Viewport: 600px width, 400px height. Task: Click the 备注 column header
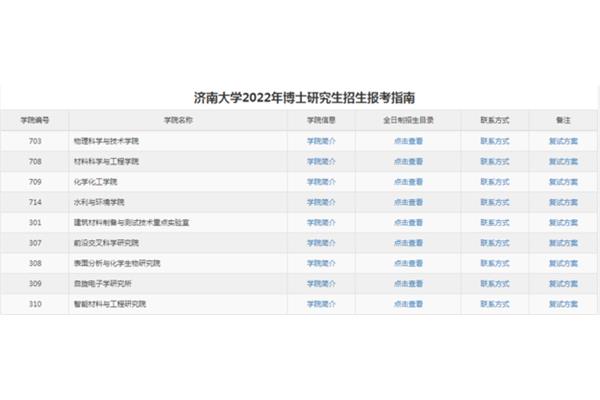tap(563, 120)
